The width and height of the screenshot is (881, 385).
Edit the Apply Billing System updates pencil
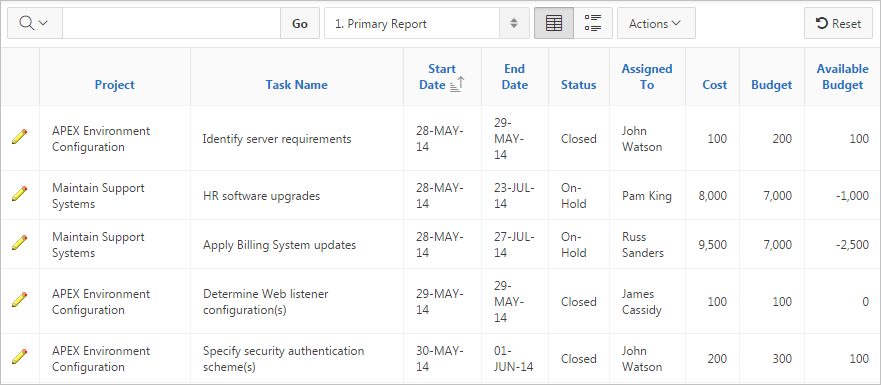pos(20,243)
